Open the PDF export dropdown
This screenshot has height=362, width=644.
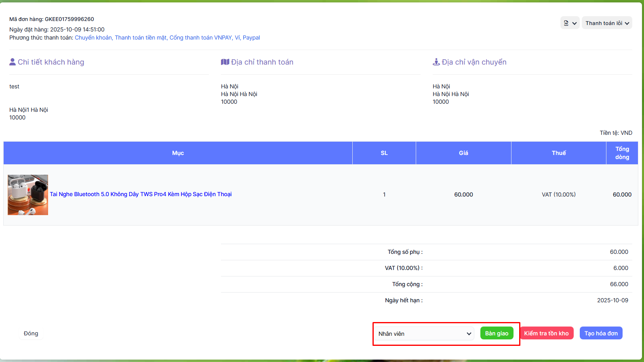(x=574, y=23)
